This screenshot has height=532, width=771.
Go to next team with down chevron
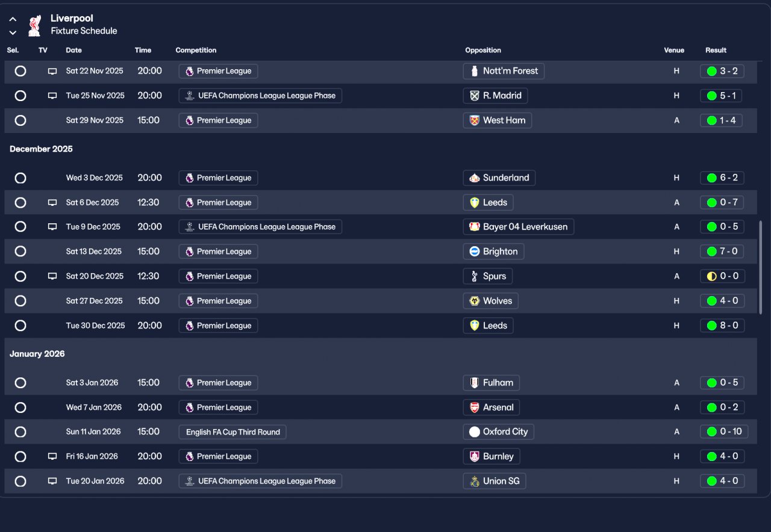(x=13, y=32)
